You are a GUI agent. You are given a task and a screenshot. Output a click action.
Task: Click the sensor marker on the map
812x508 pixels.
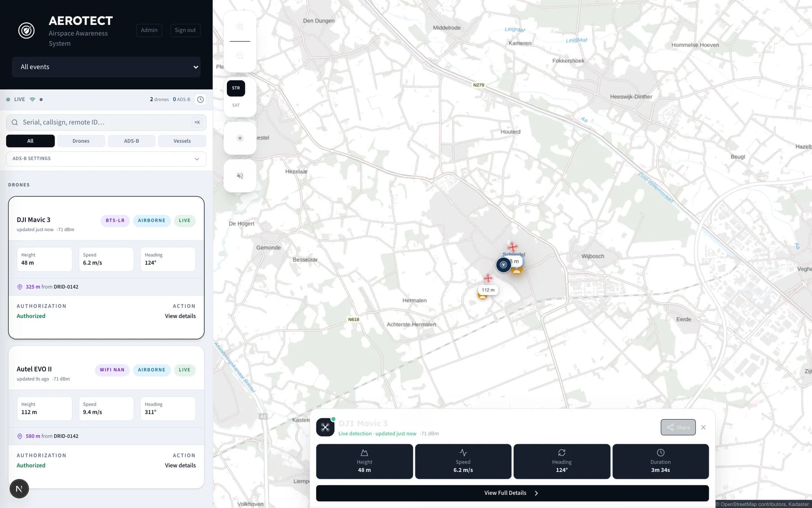point(503,265)
